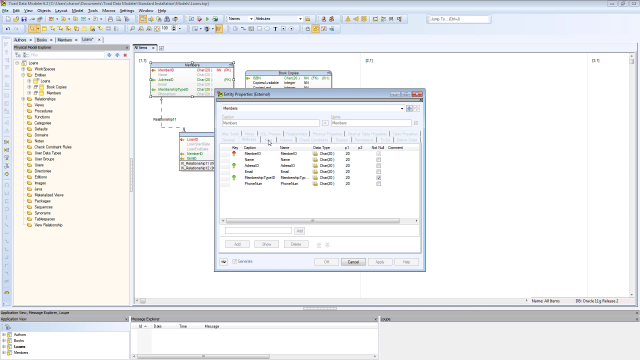Toggle Not Null checkbox for PhoneNum row
640x360 pixels.
pos(378,184)
